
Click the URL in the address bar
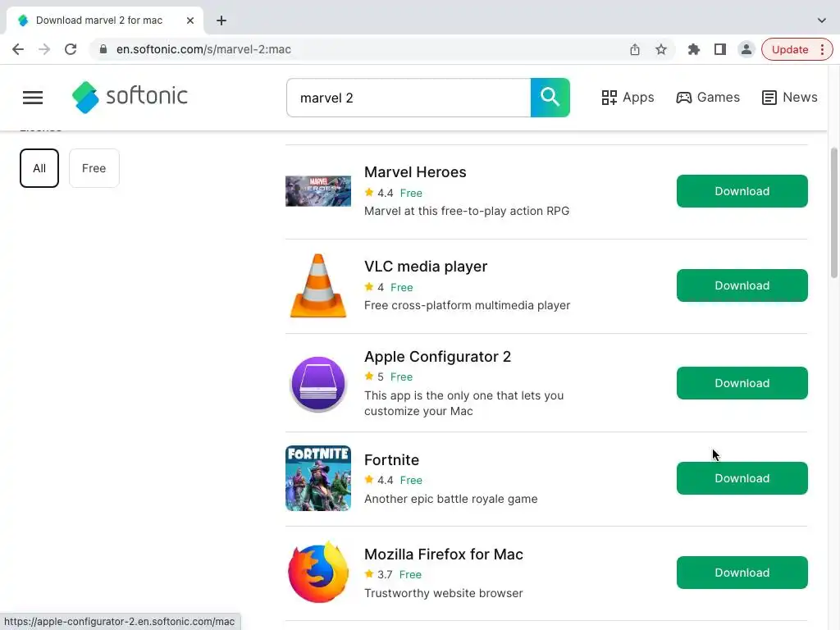tap(203, 49)
